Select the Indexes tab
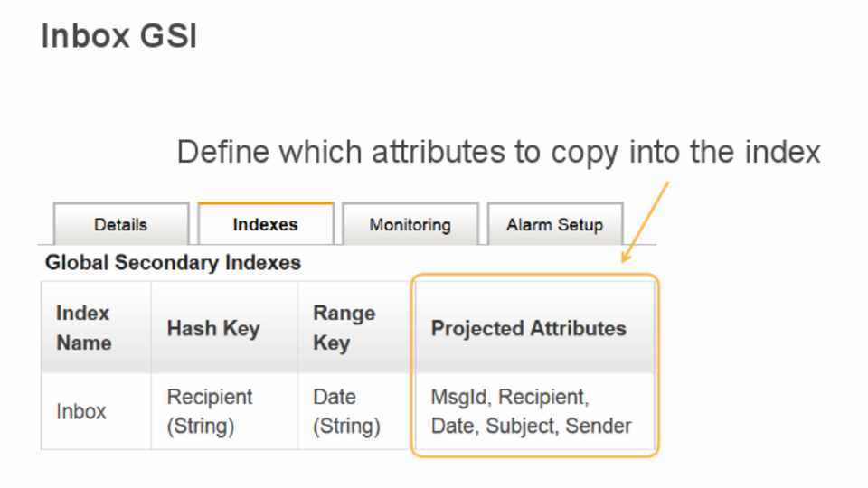Viewport: 868px width, 488px height. (265, 225)
